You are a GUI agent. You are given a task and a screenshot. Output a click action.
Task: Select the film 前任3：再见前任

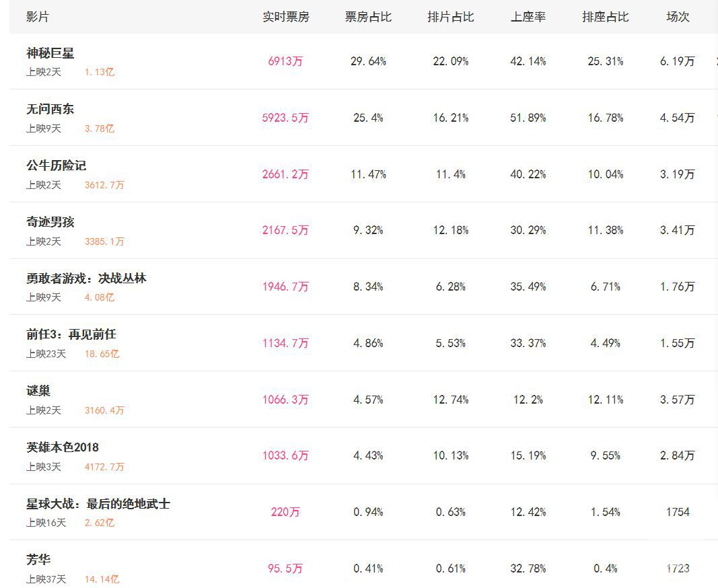click(x=71, y=334)
